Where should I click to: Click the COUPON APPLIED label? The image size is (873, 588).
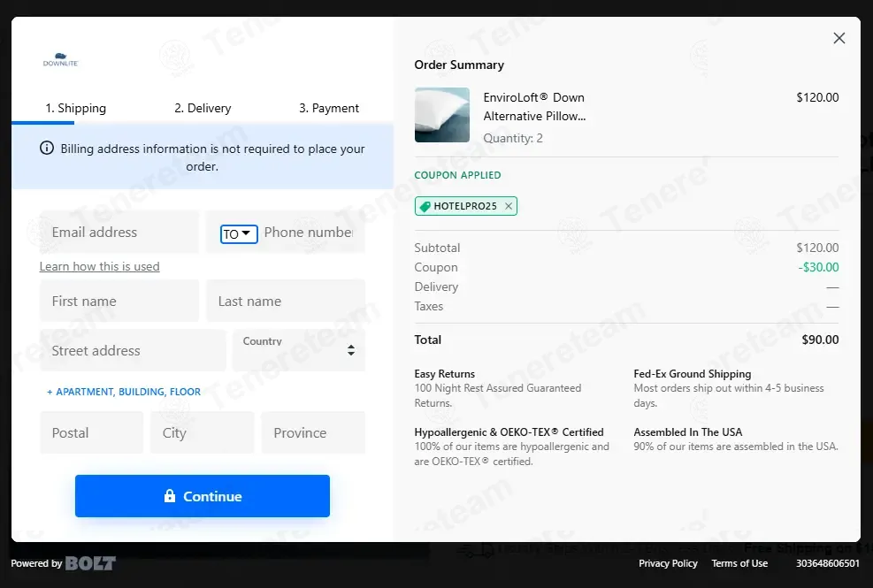(x=457, y=175)
